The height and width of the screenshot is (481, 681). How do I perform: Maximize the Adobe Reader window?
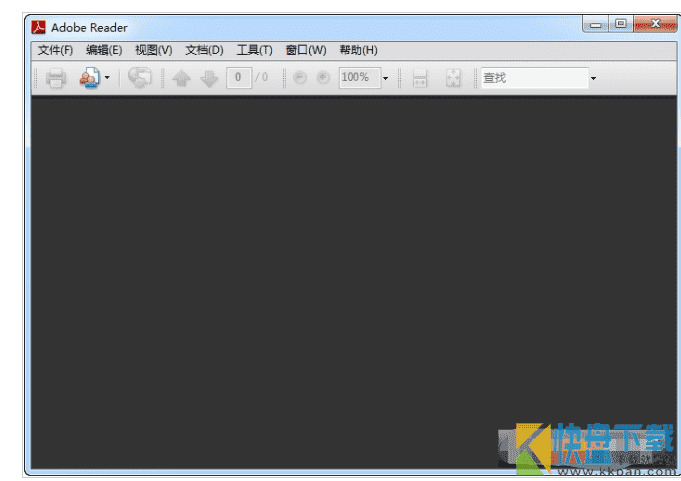(621, 24)
